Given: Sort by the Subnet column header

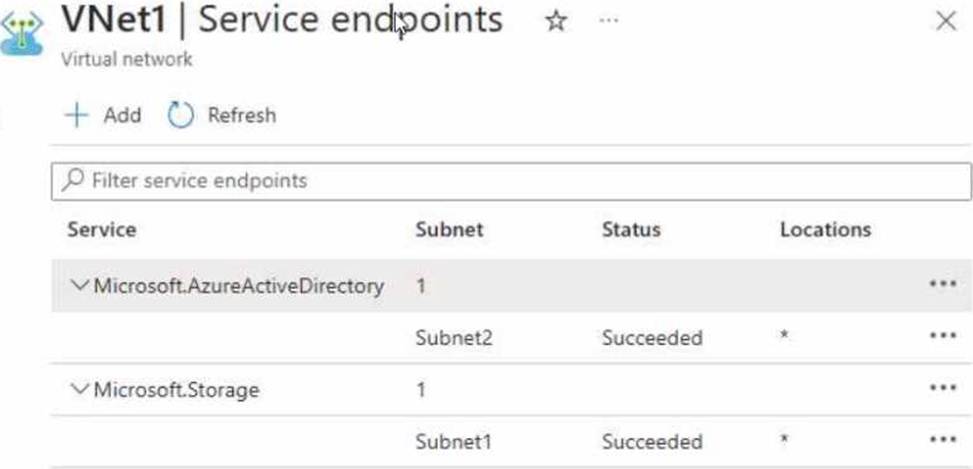Looking at the screenshot, I should pyautogui.click(x=449, y=230).
